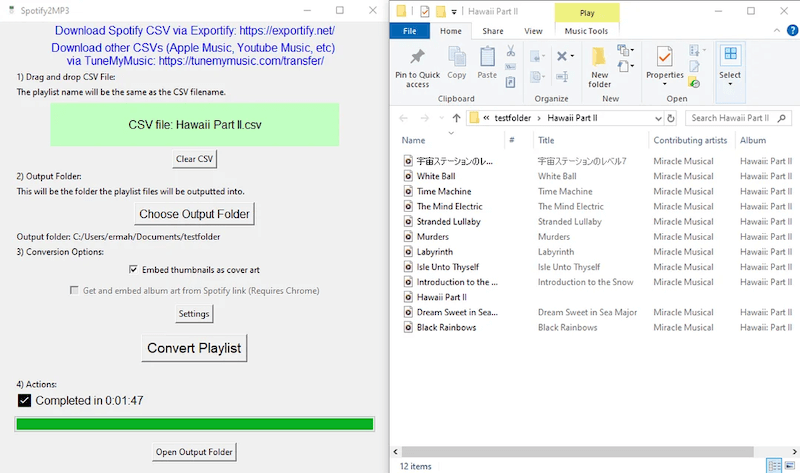Switch to the View ribbon tab
The image size is (800, 473).
coord(533,31)
